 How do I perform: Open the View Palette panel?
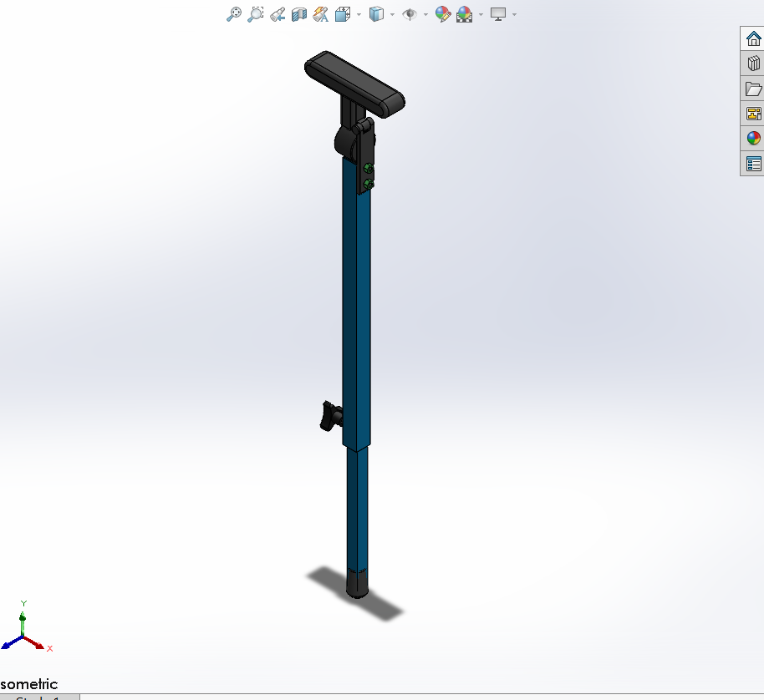pos(751,113)
